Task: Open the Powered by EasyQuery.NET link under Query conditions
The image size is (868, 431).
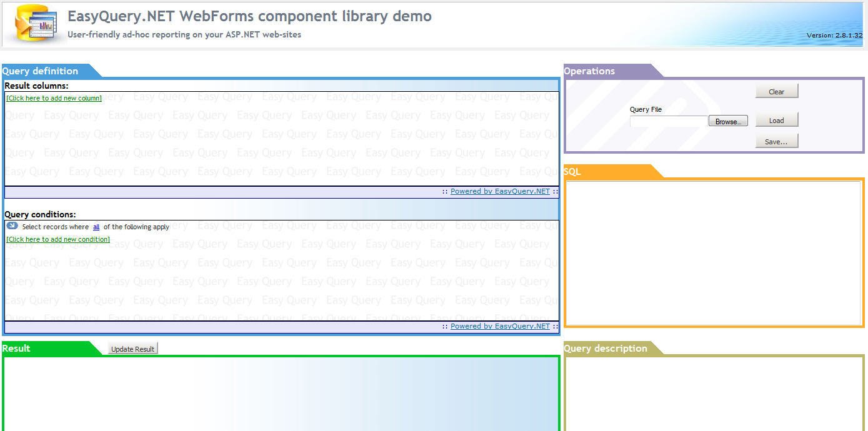Action: [499, 326]
